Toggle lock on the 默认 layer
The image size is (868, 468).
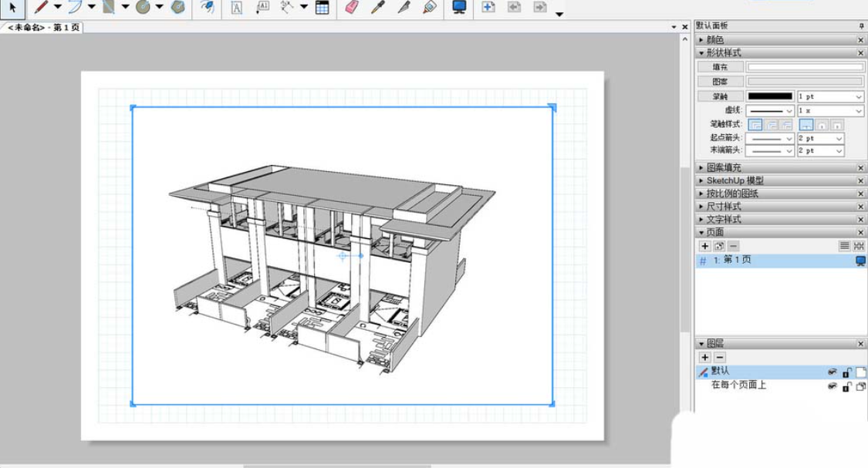pos(847,372)
